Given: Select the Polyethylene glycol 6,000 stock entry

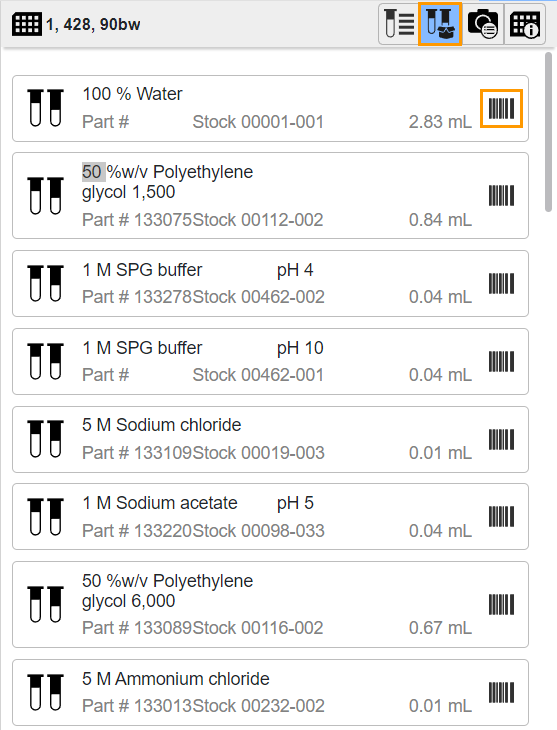Looking at the screenshot, I should [270, 604].
